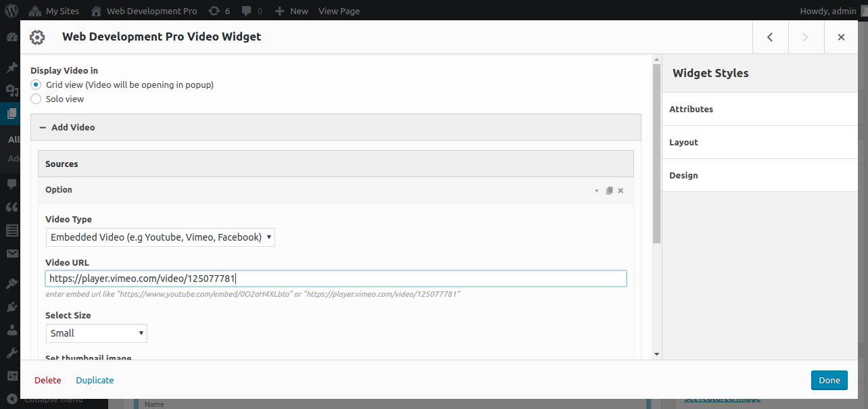Go to the next widget with right arrow
The image size is (868, 409).
(806, 37)
